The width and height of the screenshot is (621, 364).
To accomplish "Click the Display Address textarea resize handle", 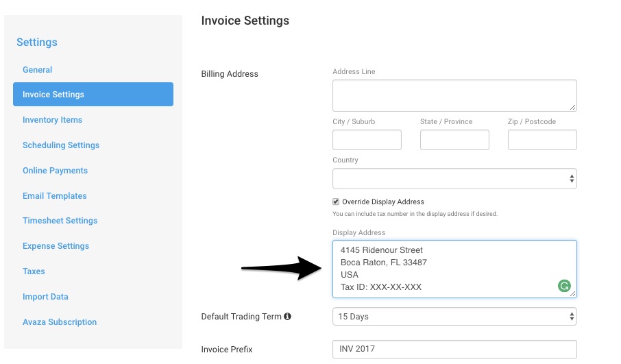I will (x=573, y=294).
